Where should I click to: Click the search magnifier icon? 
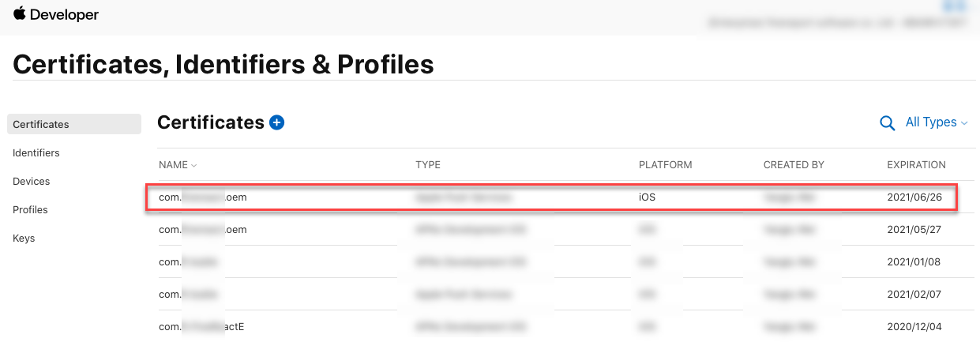click(888, 123)
